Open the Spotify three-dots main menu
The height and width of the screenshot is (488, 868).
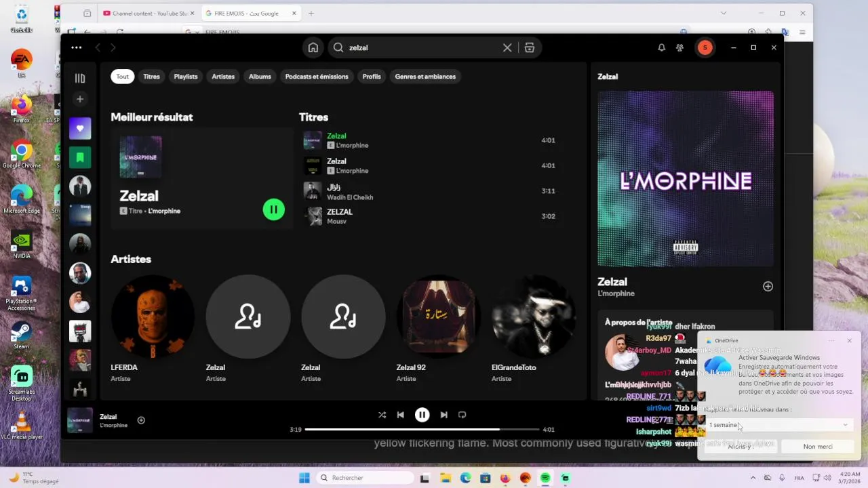click(x=77, y=47)
